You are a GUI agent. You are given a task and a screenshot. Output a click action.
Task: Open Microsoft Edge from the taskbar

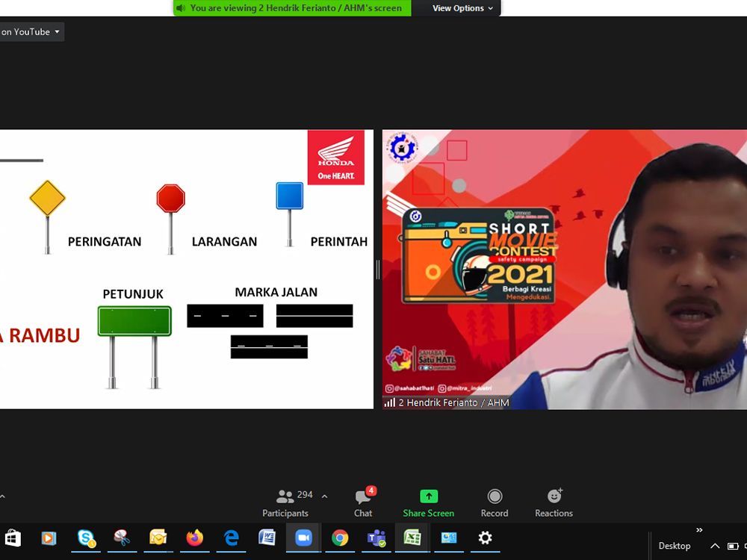(x=231, y=538)
